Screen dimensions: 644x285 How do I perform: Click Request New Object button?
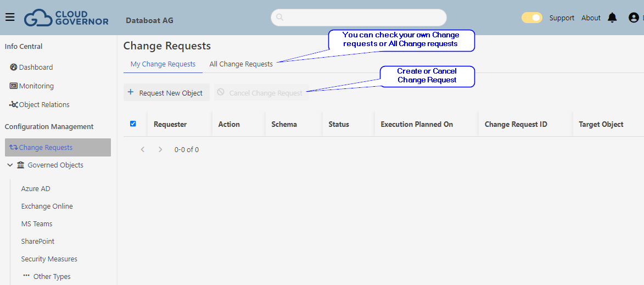click(167, 92)
